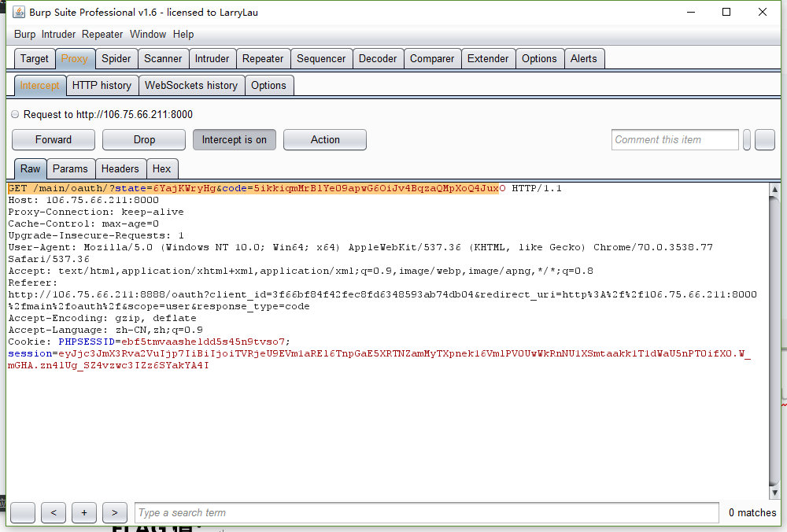Click the scrollbar up arrow in request editor

point(774,189)
